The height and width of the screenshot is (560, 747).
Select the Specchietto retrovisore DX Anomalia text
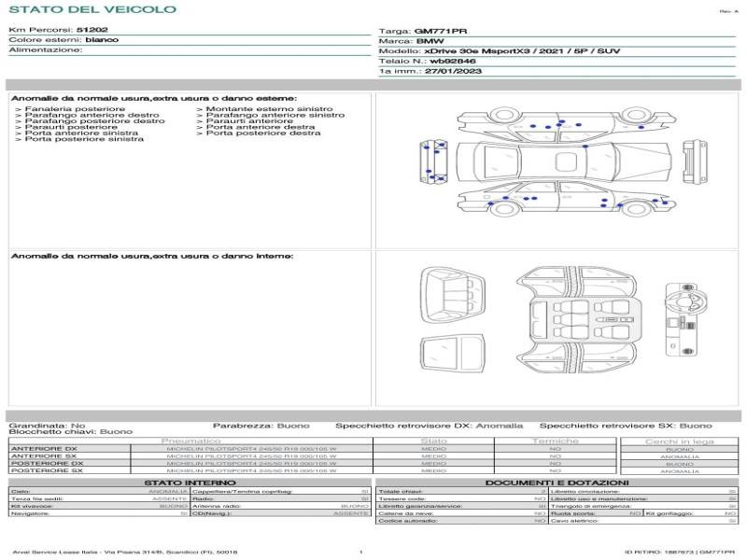click(430, 426)
